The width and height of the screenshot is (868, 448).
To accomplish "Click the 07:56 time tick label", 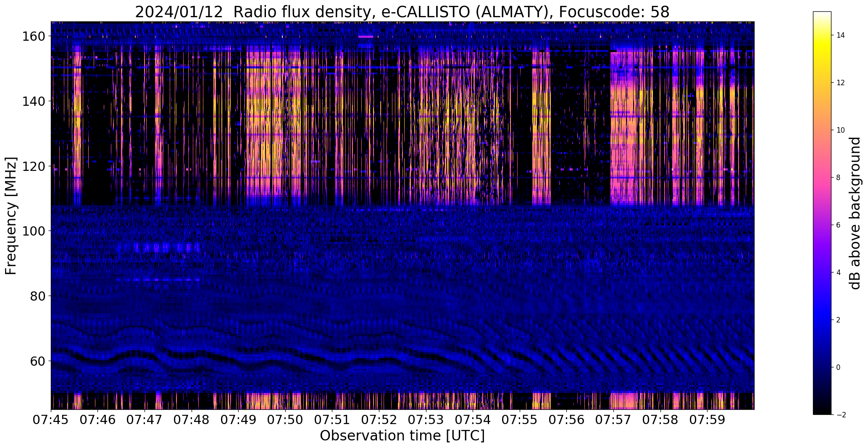I will [567, 419].
